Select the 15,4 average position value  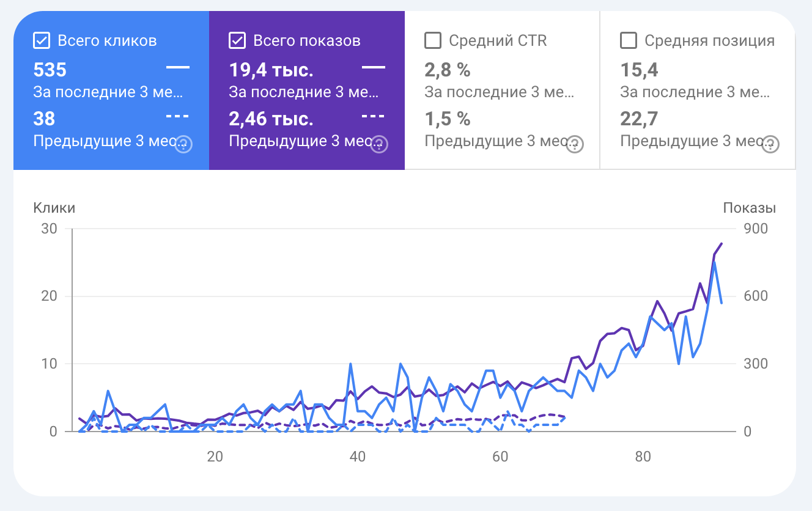[640, 70]
